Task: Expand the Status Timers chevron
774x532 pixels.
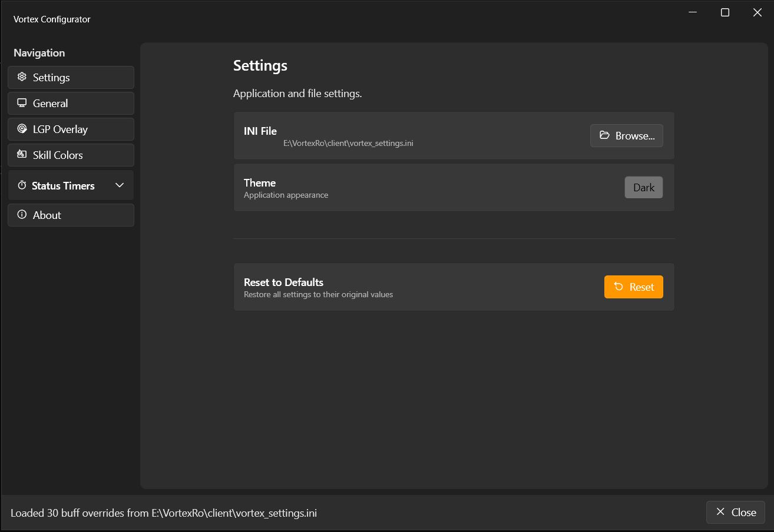Action: tap(120, 185)
